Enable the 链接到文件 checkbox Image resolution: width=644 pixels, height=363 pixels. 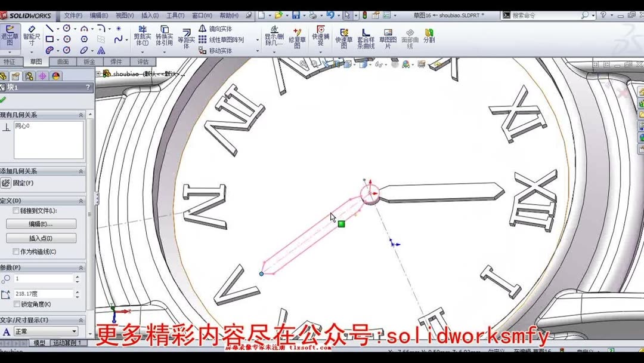[16, 211]
